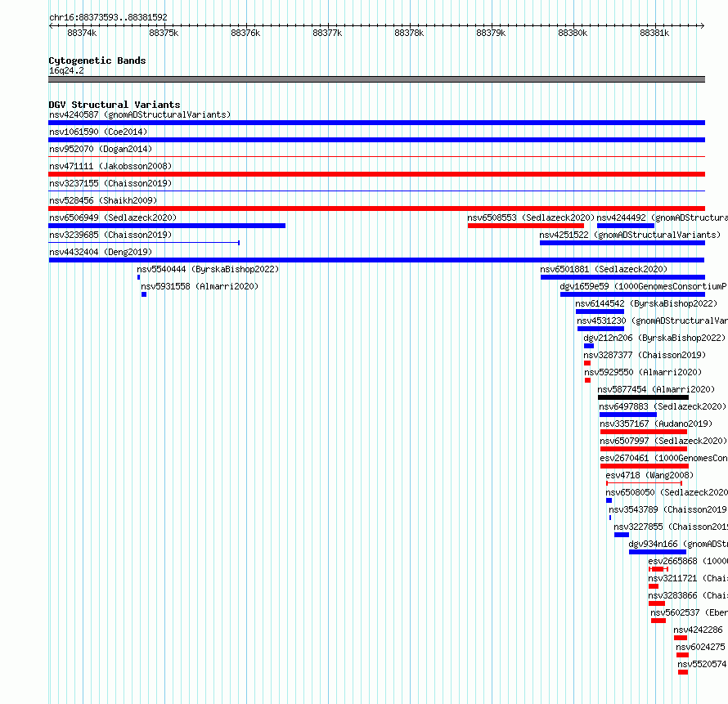
Task: Click nsv4251522 gnomADStructuralVariants label
Action: [x=630, y=235]
